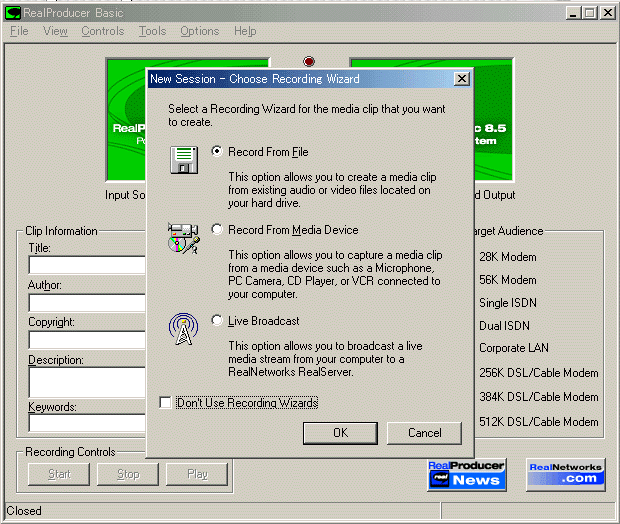This screenshot has height=524, width=620.
Task: Click the Author input field
Action: tap(87, 303)
